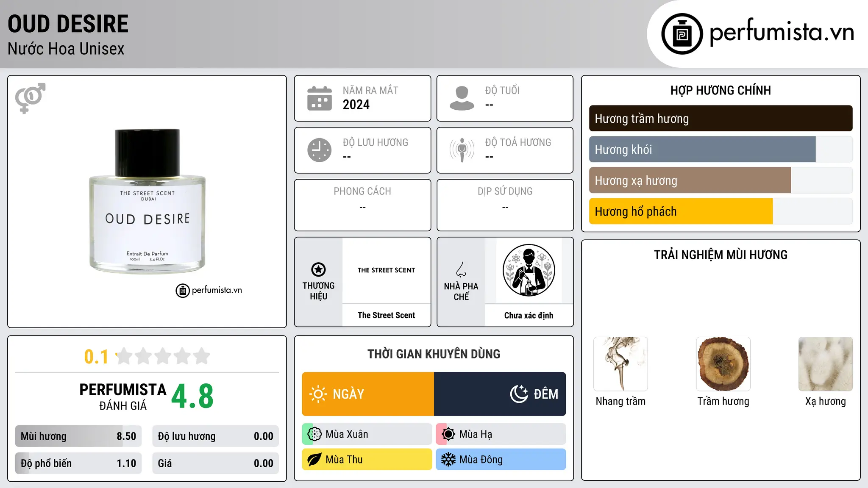Click the THỜI GIAN KHUYÊN DÙNG heading

[x=434, y=354]
